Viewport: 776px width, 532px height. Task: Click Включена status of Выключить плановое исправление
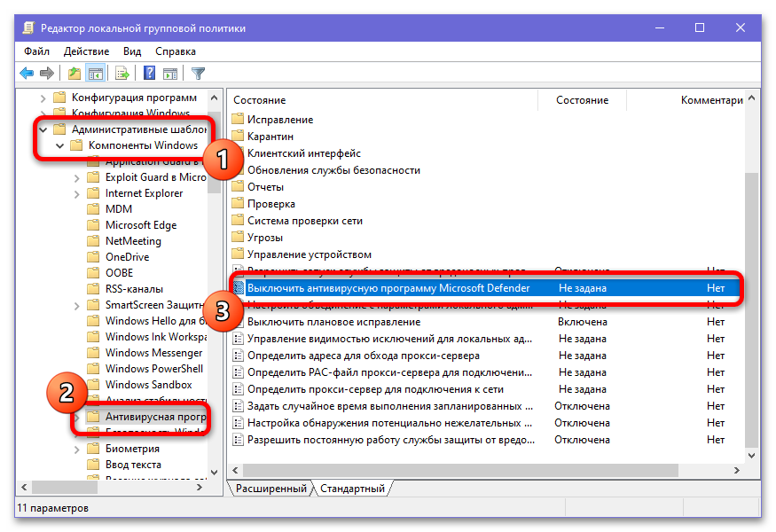583,322
